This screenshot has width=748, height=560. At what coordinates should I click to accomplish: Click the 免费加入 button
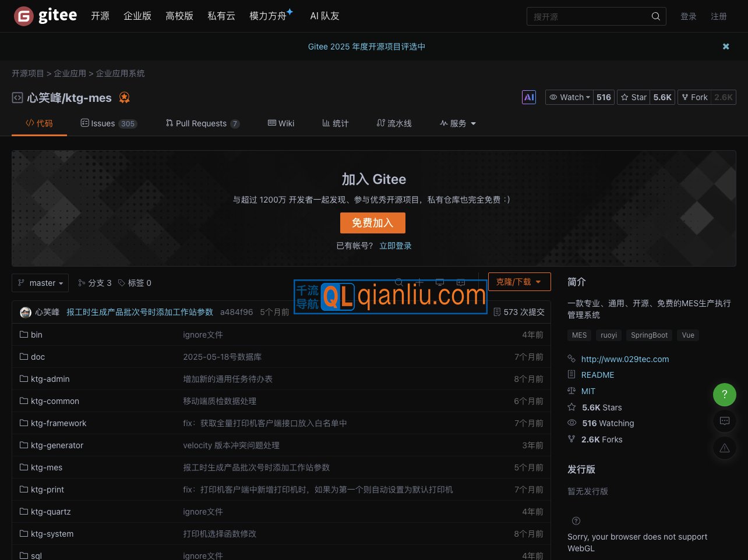click(x=372, y=223)
